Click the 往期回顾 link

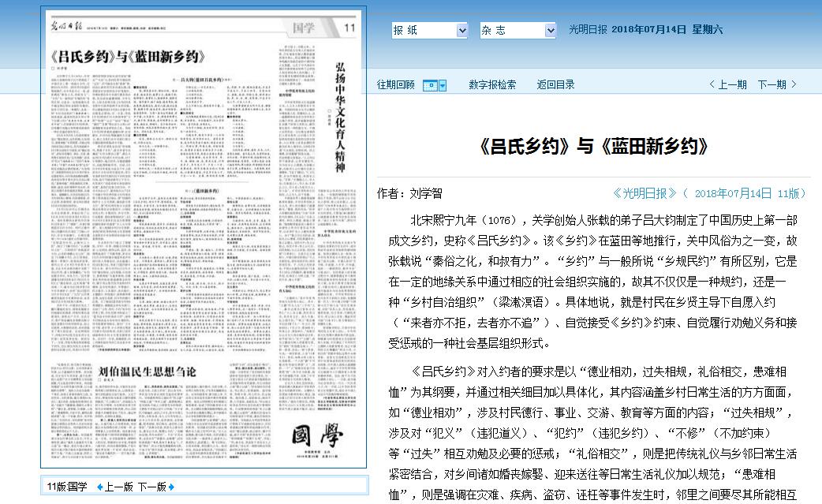click(395, 85)
